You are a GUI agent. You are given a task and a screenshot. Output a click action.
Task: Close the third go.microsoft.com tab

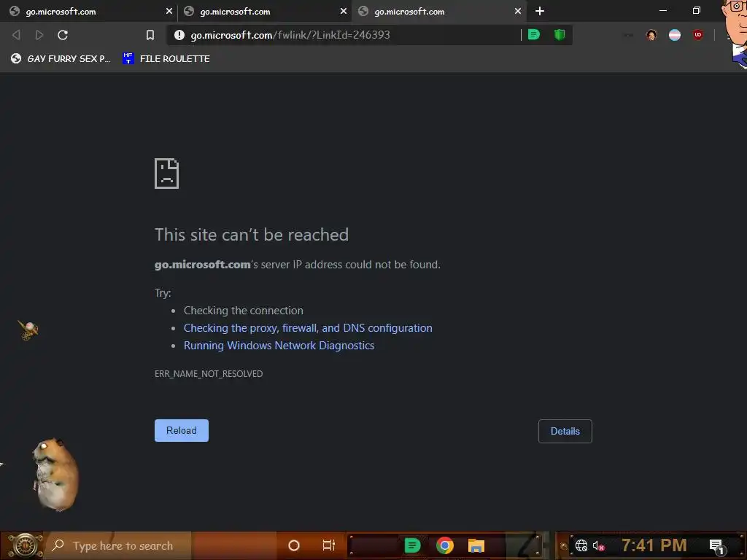(x=518, y=11)
